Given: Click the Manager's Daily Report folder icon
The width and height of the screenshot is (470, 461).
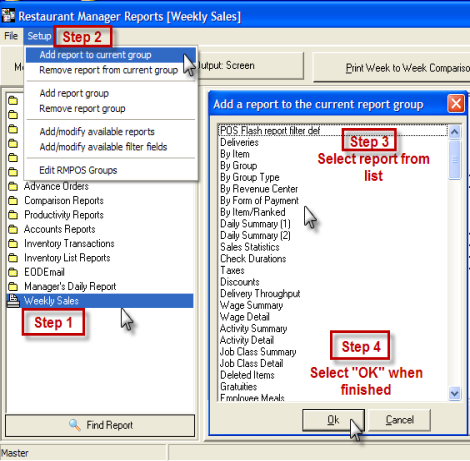Looking at the screenshot, I should tap(13, 286).
